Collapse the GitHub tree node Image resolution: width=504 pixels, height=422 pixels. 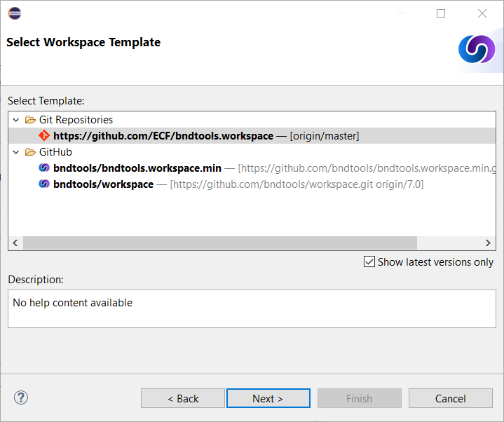pyautogui.click(x=15, y=152)
